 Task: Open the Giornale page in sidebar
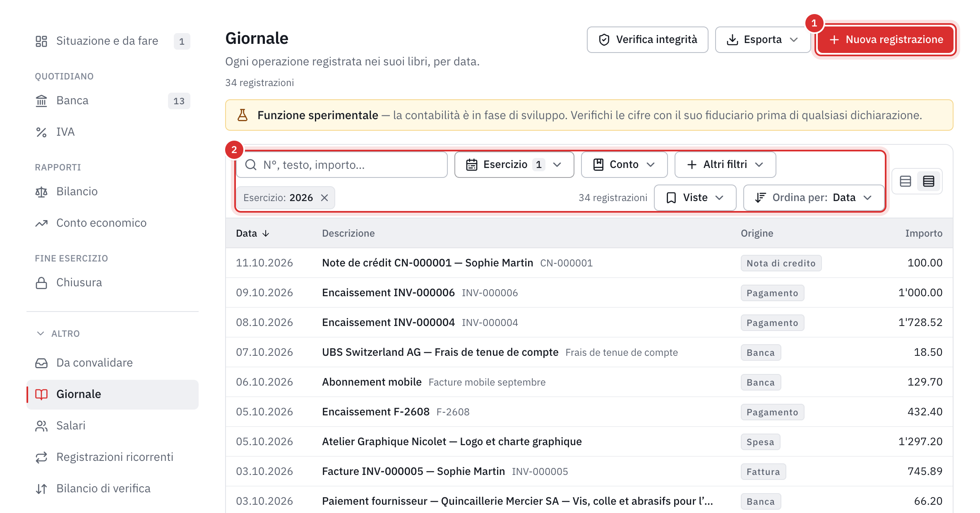click(112, 394)
